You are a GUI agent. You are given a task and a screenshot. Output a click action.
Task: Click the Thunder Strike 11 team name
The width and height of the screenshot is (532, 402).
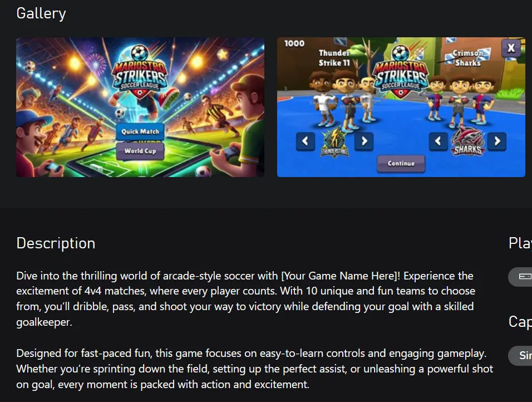coord(334,58)
